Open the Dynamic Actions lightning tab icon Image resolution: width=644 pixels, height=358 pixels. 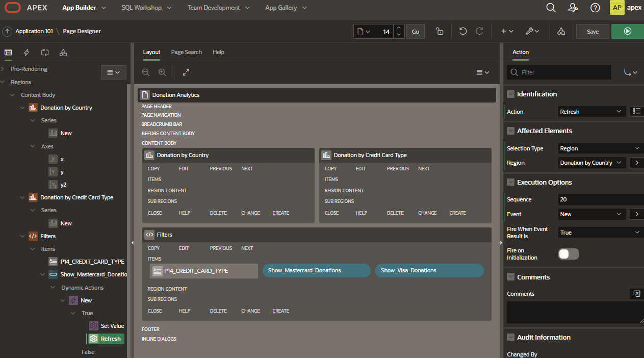[27, 53]
